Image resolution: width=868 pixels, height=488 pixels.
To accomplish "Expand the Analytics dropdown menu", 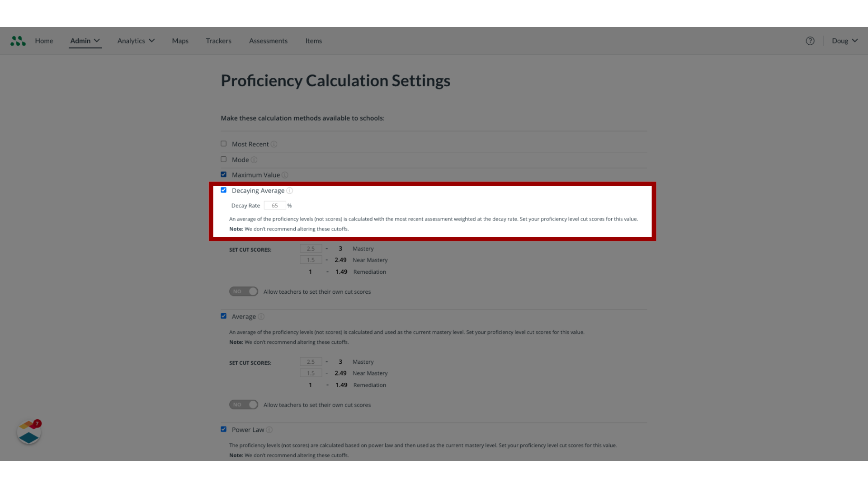I will 136,41.
